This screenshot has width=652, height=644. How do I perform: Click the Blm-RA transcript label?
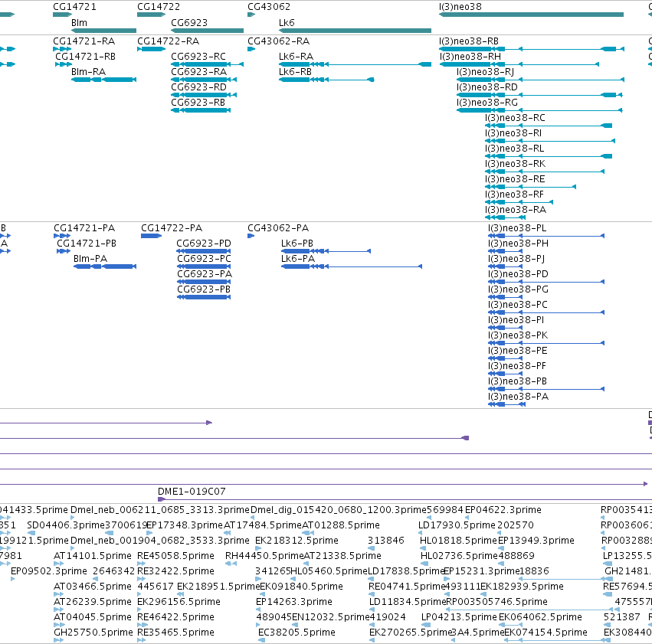coord(88,72)
